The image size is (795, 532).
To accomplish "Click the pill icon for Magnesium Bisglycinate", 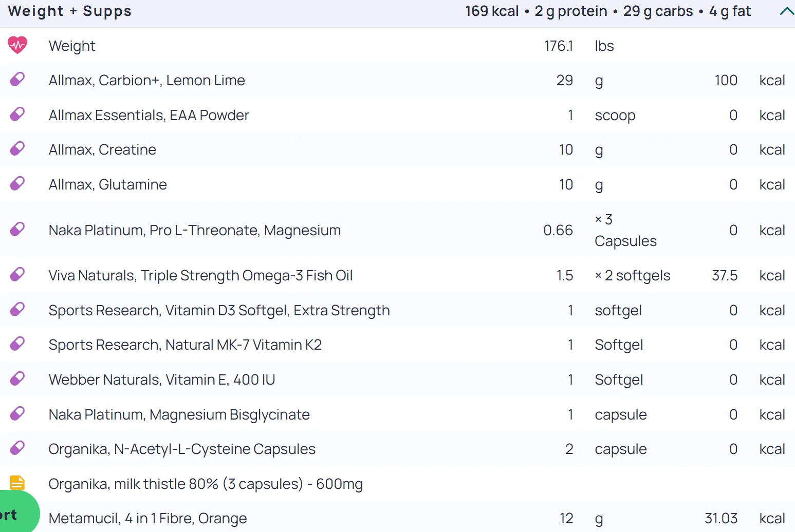I will click(17, 413).
